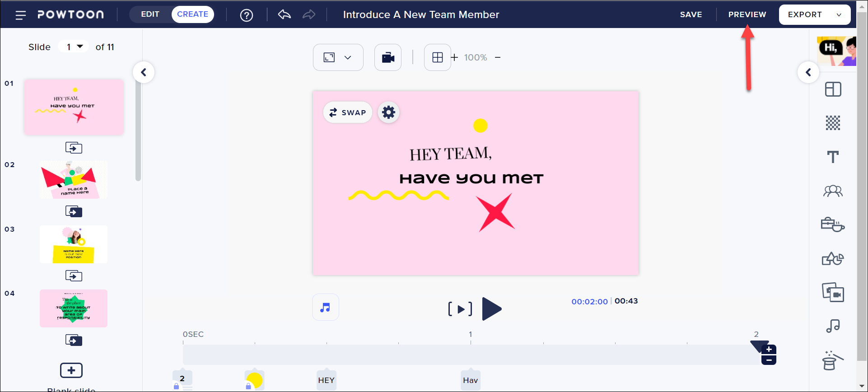Open the hamburger main menu
The height and width of the screenshot is (392, 868).
[x=21, y=15]
